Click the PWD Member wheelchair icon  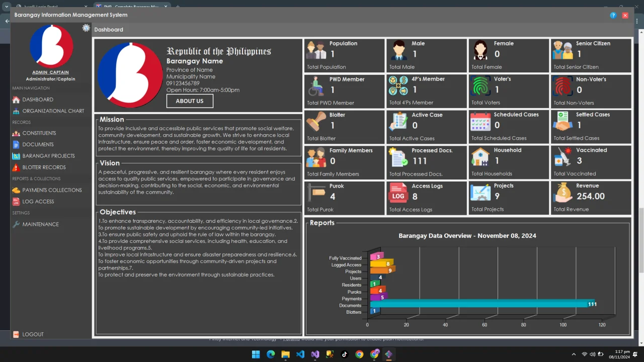316,86
